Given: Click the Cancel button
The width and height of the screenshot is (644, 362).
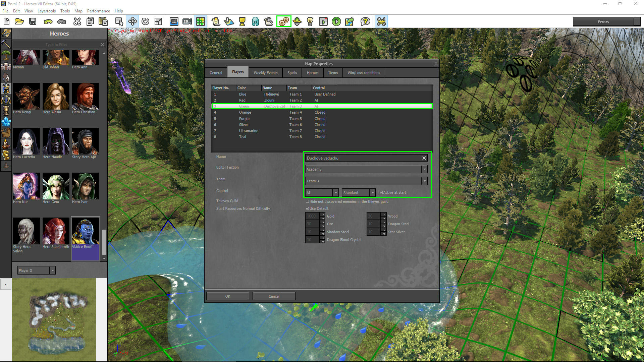Looking at the screenshot, I should 274,296.
